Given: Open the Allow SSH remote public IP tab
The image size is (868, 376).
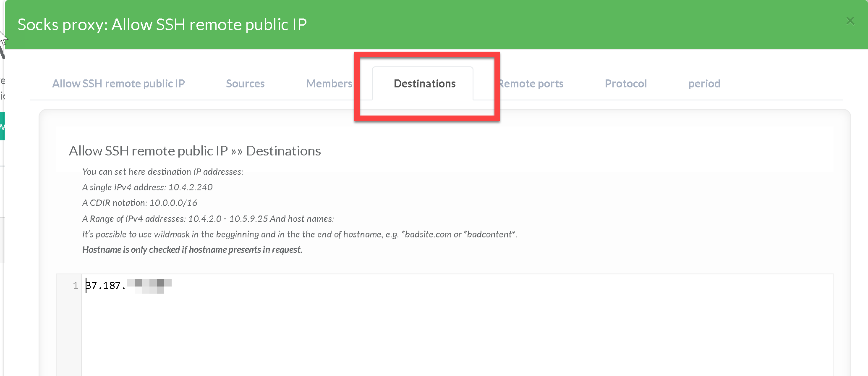Looking at the screenshot, I should click(118, 84).
